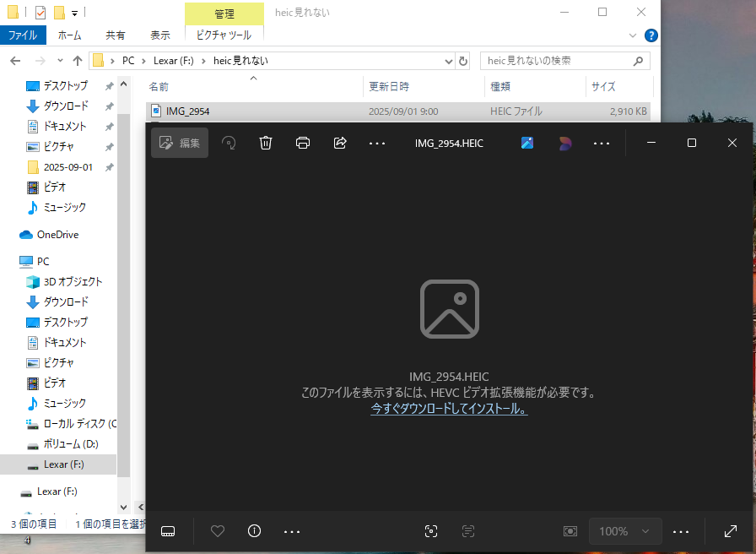Toggle the filmstrip view icon

[x=168, y=531]
